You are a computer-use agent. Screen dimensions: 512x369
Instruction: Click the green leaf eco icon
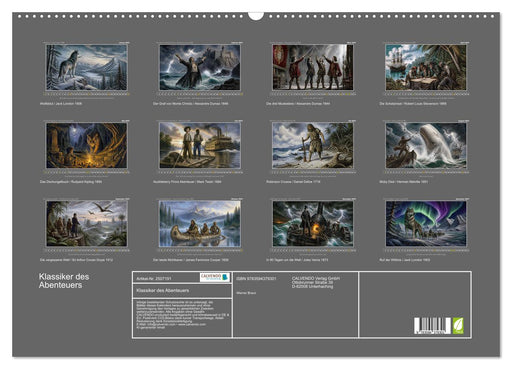458,326
